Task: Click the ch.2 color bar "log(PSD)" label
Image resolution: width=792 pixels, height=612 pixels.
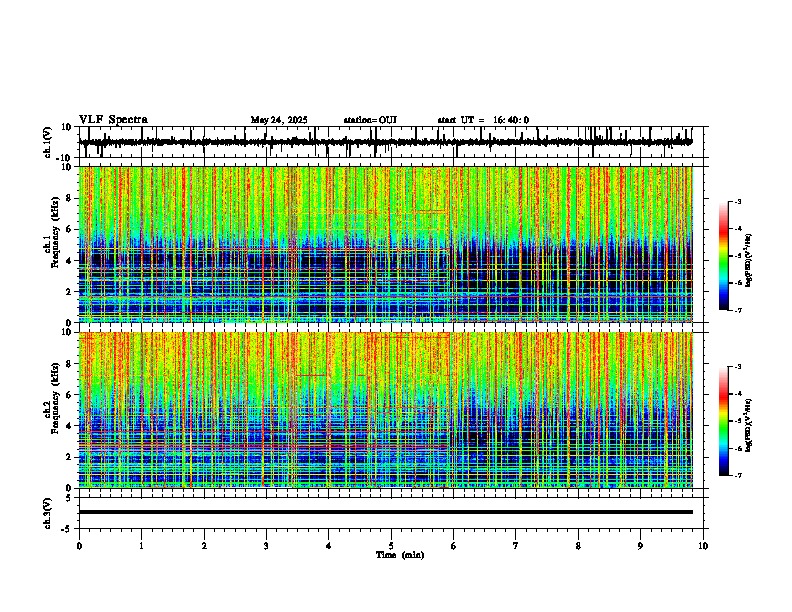Action: click(x=749, y=425)
